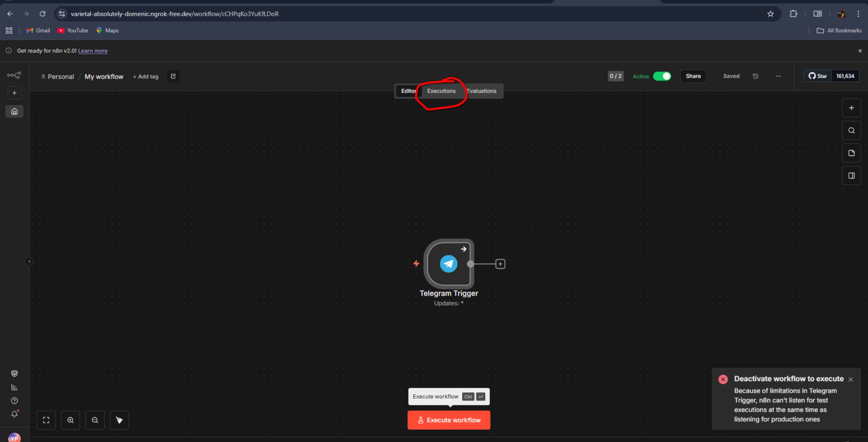Open the more options menu

point(778,76)
